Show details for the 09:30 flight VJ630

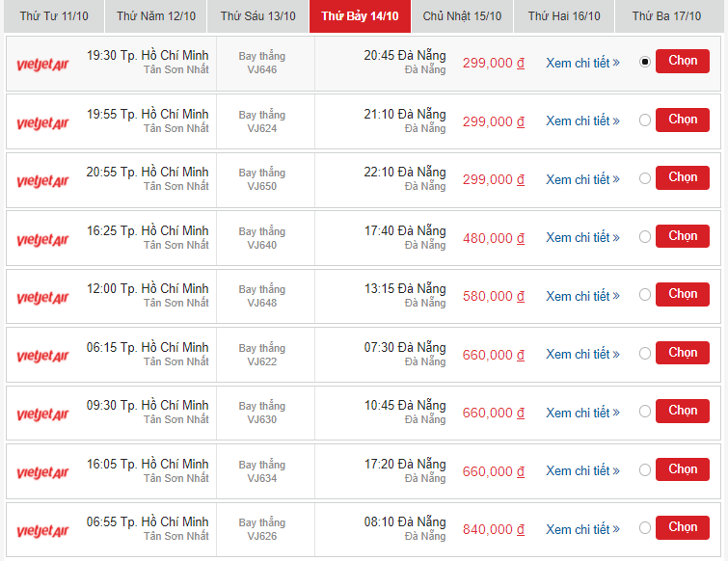[582, 413]
